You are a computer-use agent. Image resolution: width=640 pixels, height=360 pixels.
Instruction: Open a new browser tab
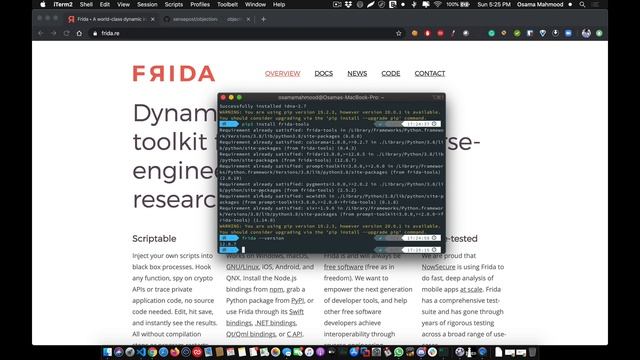263,19
